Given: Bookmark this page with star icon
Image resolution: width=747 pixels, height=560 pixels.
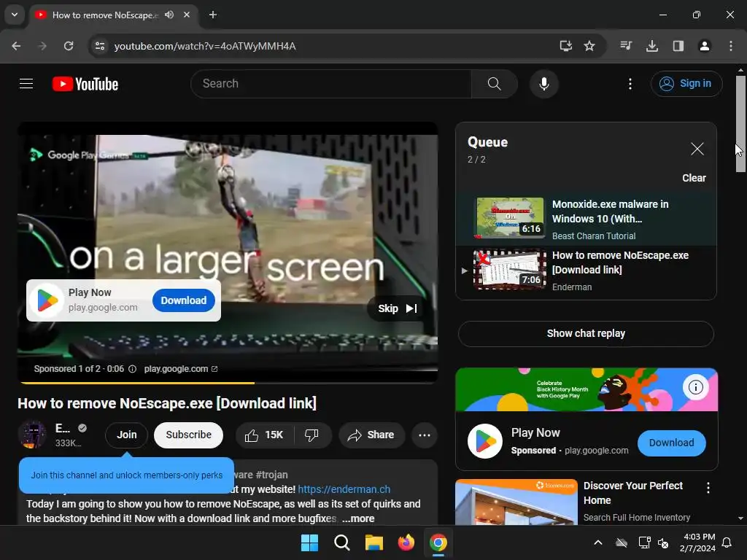Looking at the screenshot, I should pyautogui.click(x=589, y=46).
